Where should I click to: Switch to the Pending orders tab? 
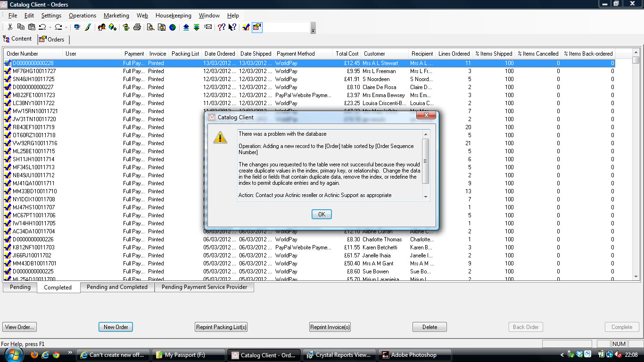pos(20,287)
